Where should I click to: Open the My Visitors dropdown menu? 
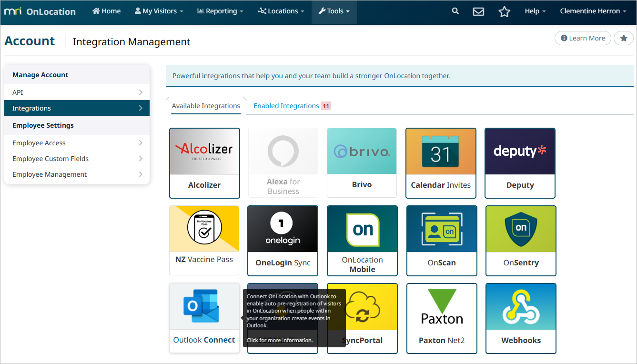[x=159, y=11]
